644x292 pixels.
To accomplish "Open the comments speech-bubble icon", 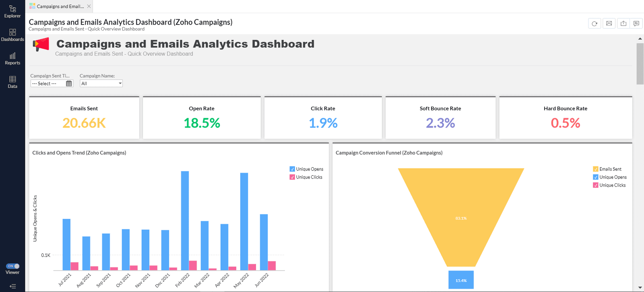I will click(x=636, y=24).
